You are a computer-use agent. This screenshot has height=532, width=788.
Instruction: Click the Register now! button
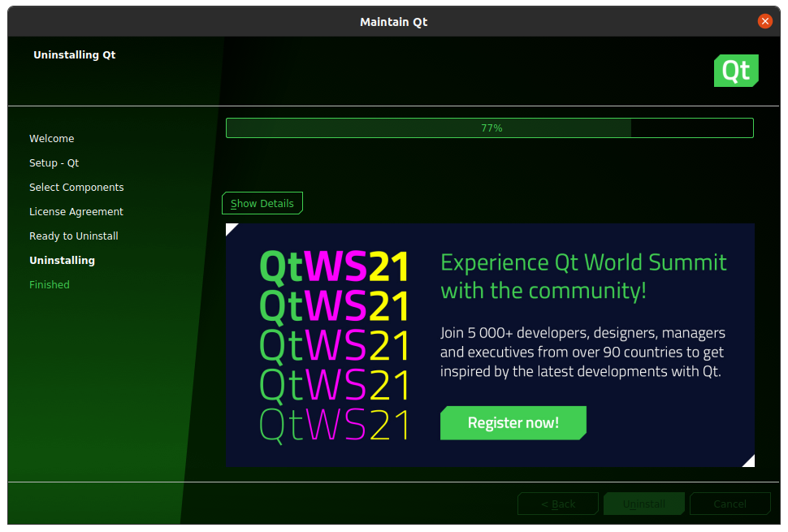pos(513,422)
